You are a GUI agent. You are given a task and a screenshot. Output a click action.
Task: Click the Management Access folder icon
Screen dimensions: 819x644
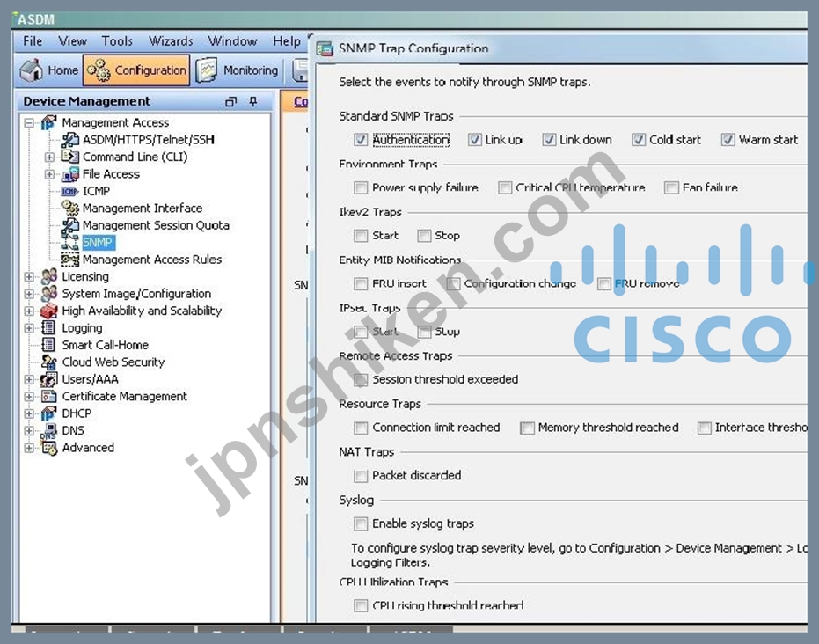point(48,123)
